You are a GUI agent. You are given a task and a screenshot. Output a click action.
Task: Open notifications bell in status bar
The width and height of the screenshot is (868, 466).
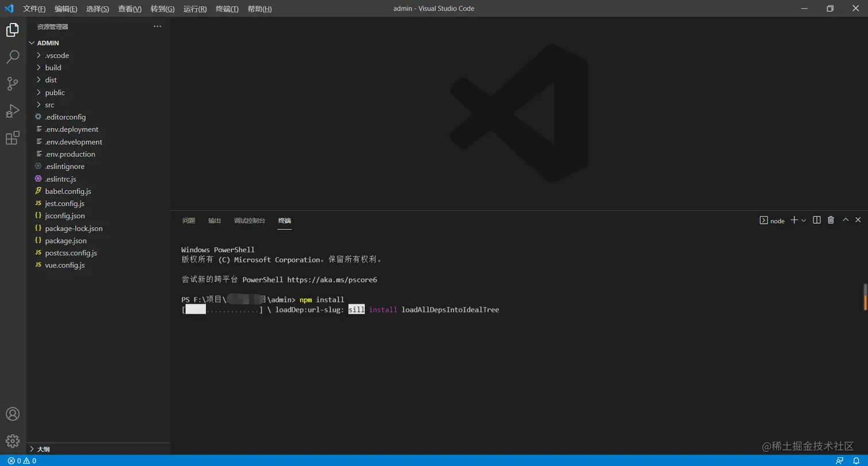[x=855, y=461]
